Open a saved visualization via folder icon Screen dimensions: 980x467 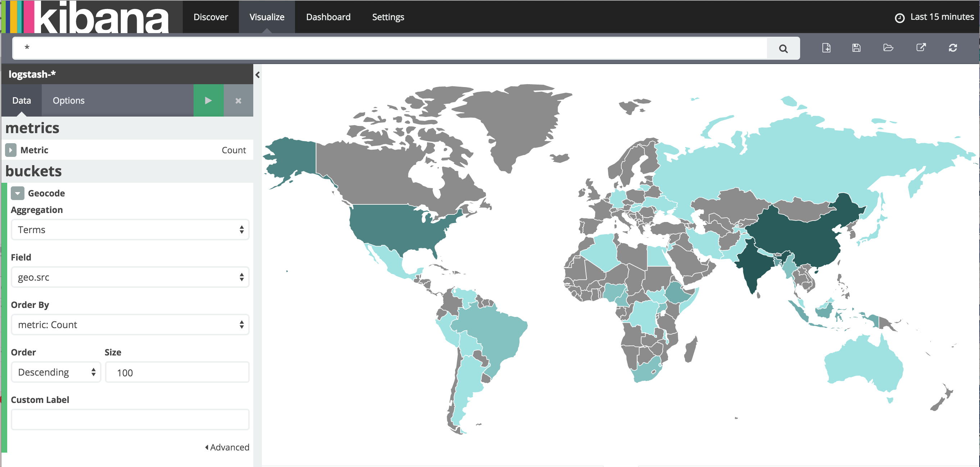coord(888,48)
